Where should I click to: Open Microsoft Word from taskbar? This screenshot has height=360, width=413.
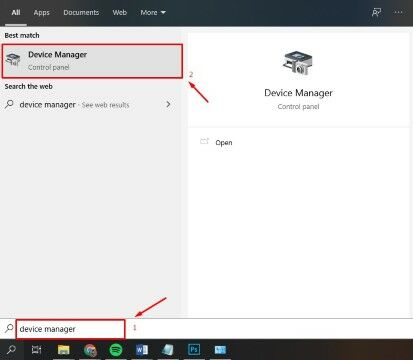(x=142, y=350)
